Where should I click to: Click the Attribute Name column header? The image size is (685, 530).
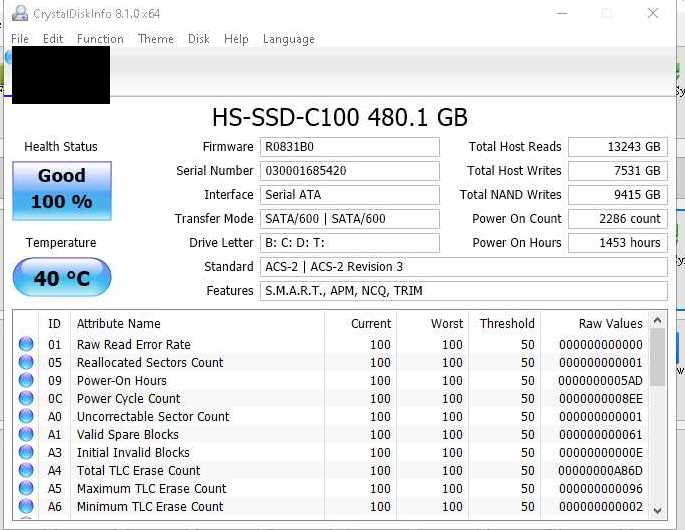coord(197,324)
